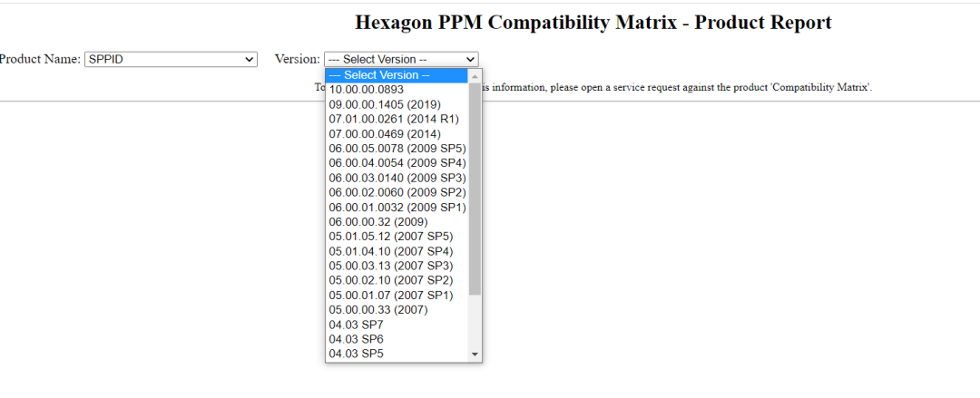The image size is (980, 398).
Task: Select version 04.03 SP7
Action: (397, 325)
